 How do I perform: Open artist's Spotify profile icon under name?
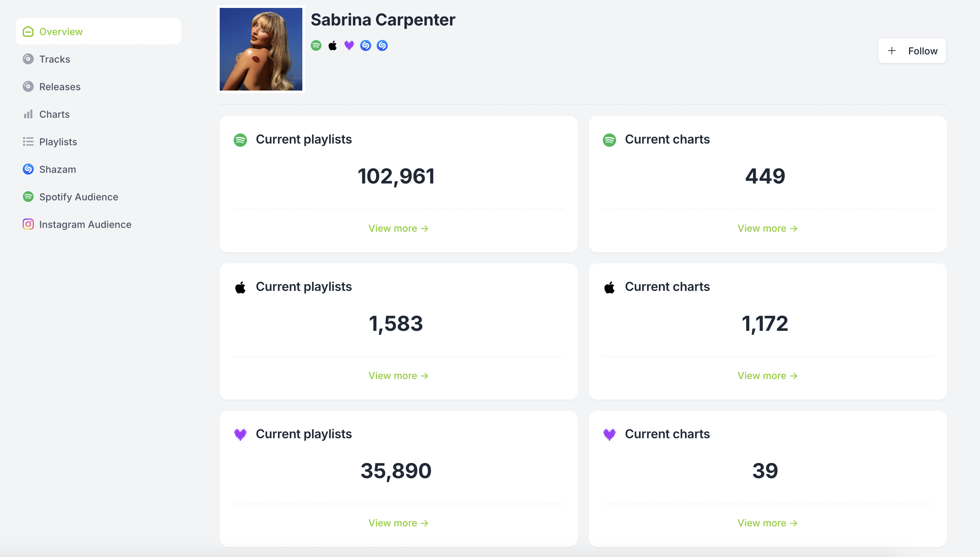316,45
